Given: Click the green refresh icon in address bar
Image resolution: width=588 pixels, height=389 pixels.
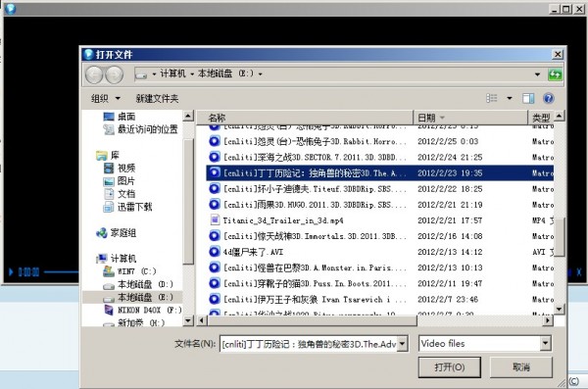Looking at the screenshot, I should 555,74.
